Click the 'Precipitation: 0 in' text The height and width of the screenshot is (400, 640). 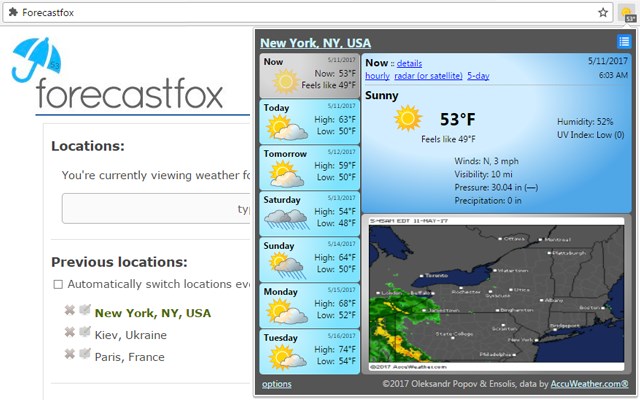pyautogui.click(x=488, y=201)
